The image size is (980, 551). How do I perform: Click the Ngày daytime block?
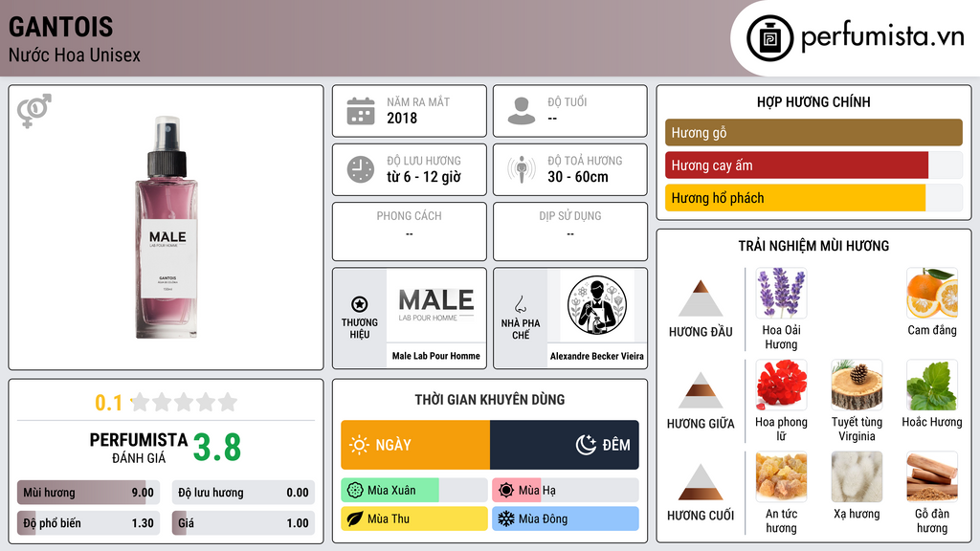415,445
